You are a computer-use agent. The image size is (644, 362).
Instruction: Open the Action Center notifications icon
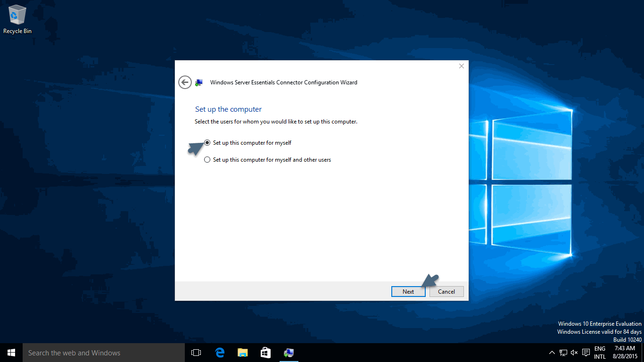586,353
